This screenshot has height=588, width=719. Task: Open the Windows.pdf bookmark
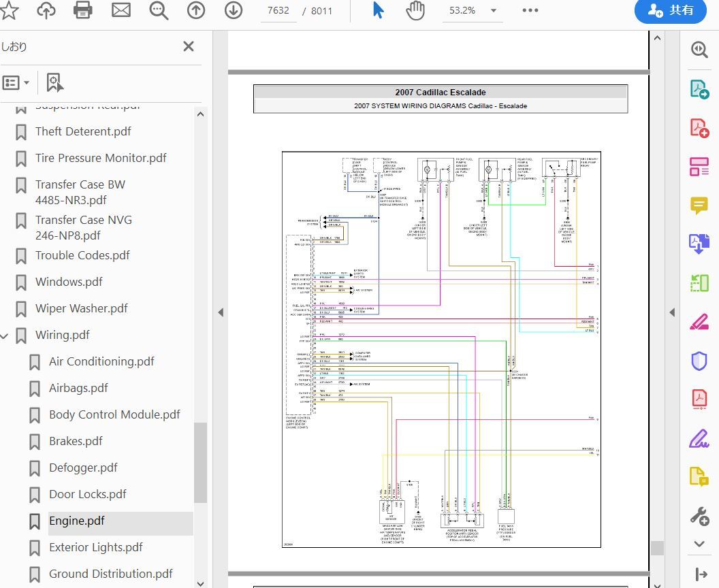pos(69,282)
